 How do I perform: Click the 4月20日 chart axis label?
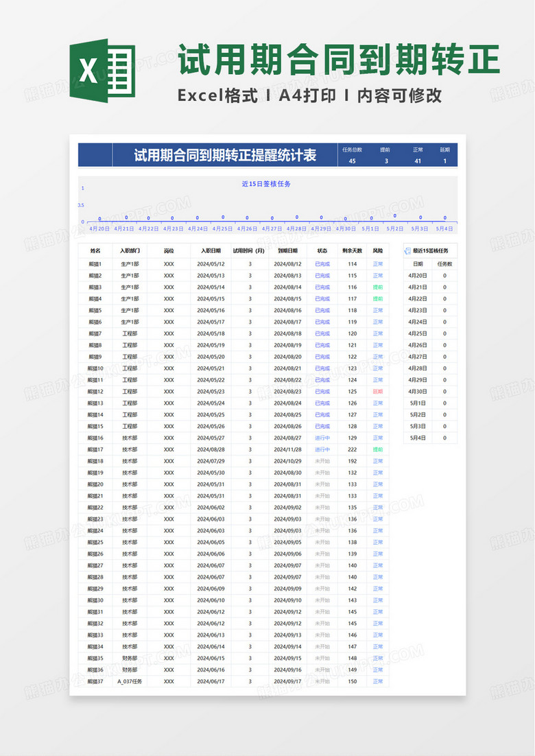point(99,228)
